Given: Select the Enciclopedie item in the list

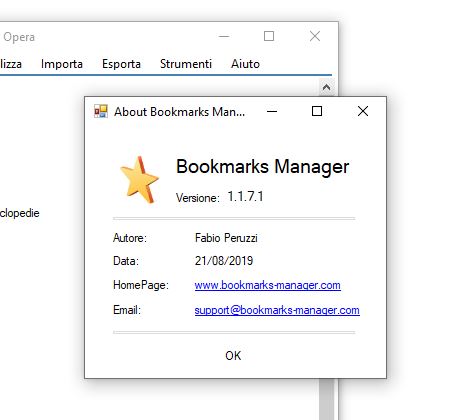Looking at the screenshot, I should 20,213.
